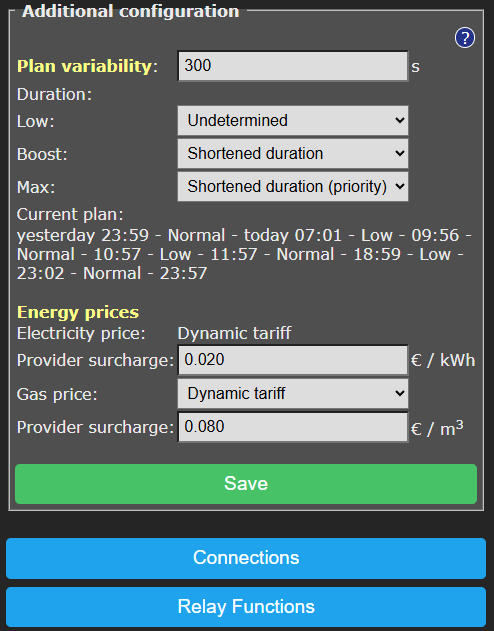Image resolution: width=494 pixels, height=631 pixels.
Task: Open the Connections page
Action: 246,558
